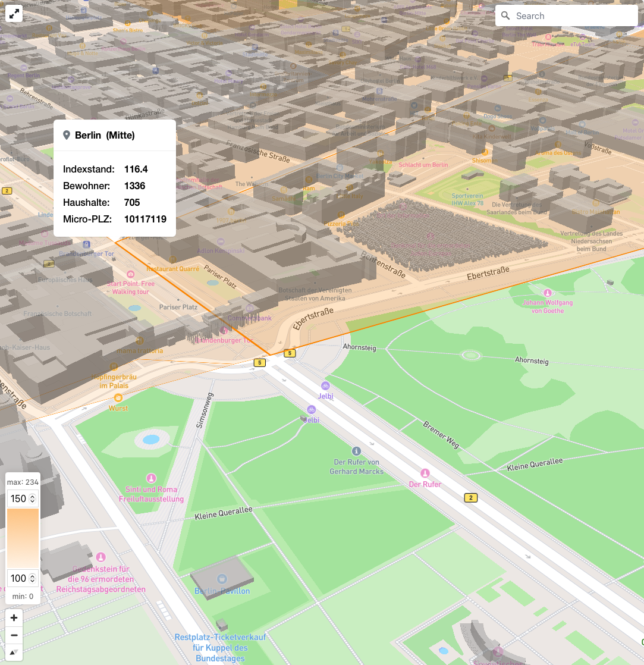Click the Wurst food marker icon
Viewport: 644px width, 665px height.
[118, 398]
